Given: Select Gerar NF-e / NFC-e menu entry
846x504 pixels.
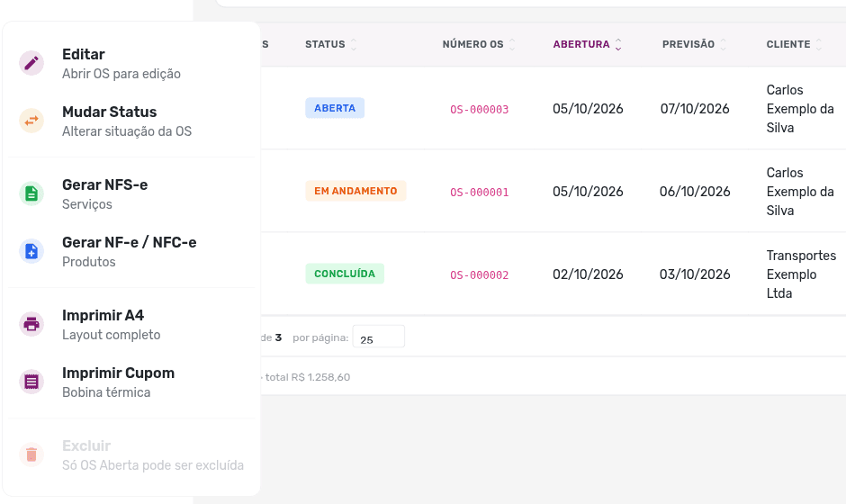Looking at the screenshot, I should [x=131, y=252].
